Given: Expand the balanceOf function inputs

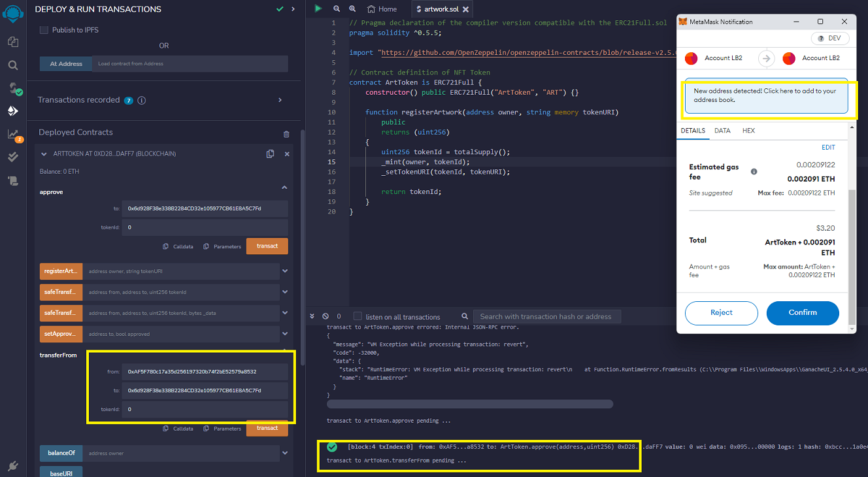Looking at the screenshot, I should (285, 453).
